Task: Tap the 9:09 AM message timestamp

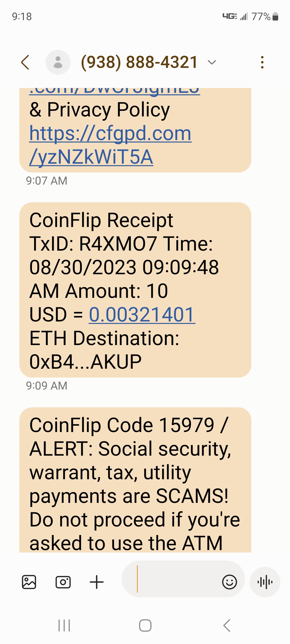Action: coord(46,386)
